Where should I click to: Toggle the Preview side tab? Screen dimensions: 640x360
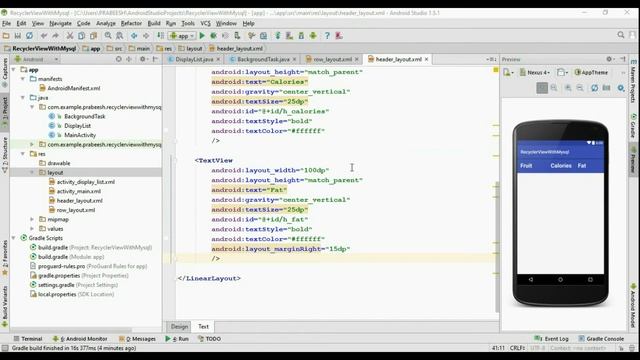(x=633, y=160)
